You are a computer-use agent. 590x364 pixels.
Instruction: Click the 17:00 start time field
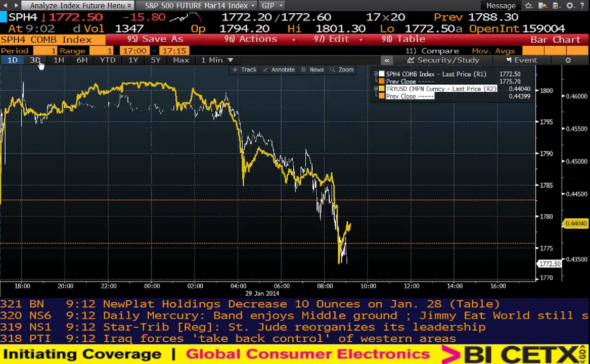[x=135, y=51]
